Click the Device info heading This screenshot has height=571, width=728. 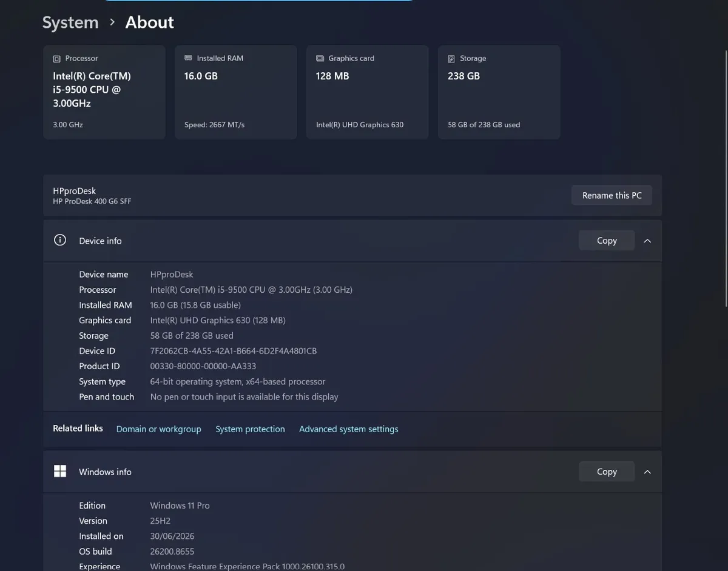(100, 241)
